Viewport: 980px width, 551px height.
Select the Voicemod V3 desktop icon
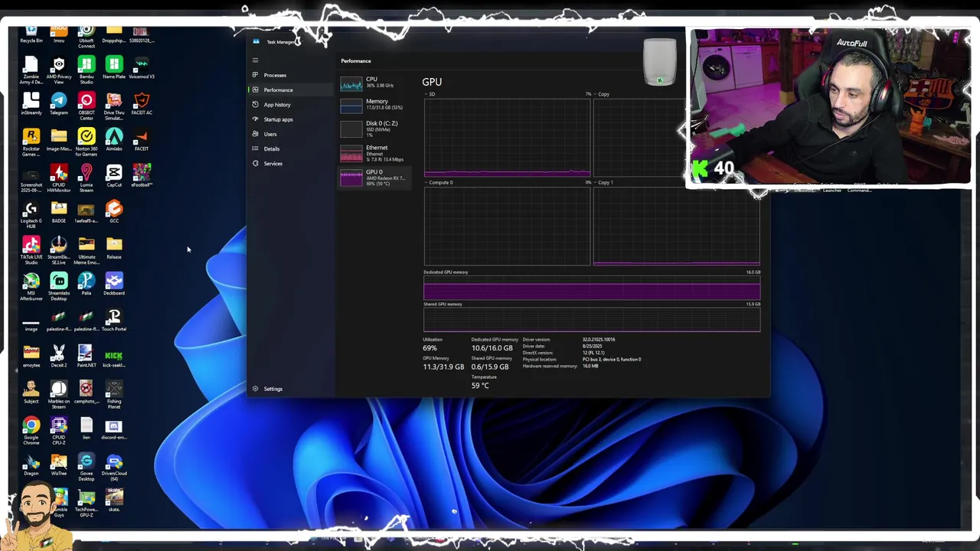[142, 68]
